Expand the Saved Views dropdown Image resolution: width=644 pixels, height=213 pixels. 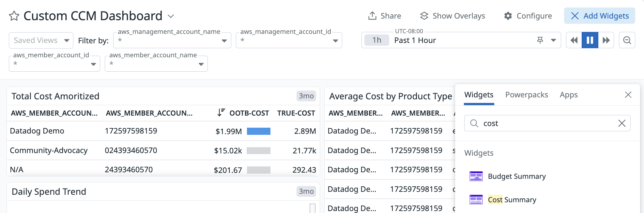[x=41, y=40]
